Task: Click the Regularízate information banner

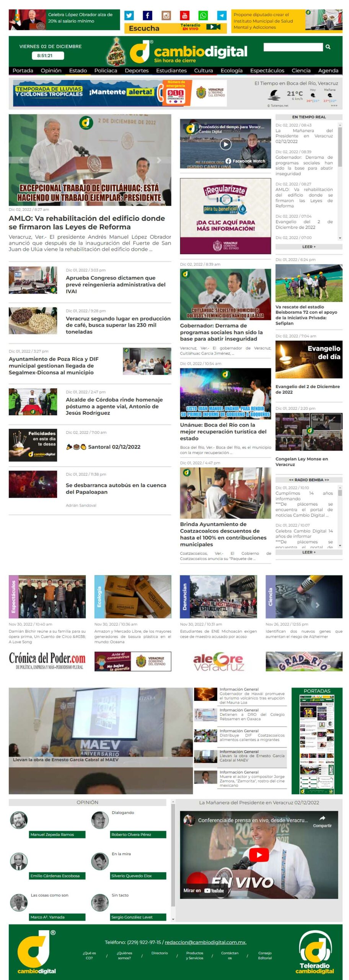Action: pos(225,216)
